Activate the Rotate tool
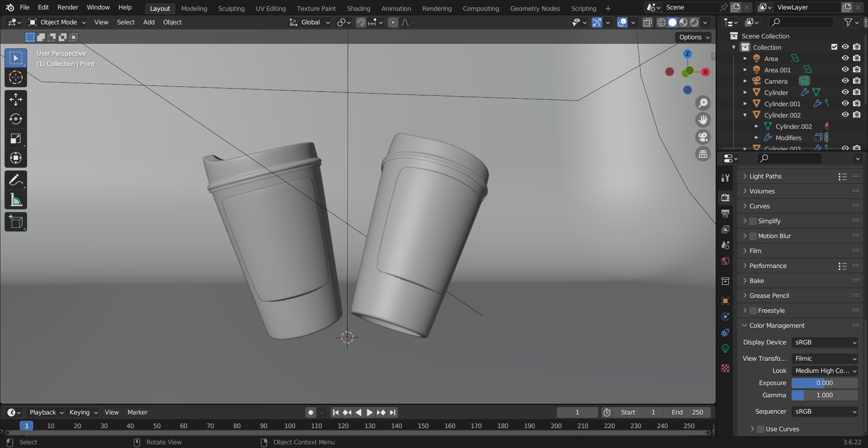The image size is (868, 448). point(16,119)
